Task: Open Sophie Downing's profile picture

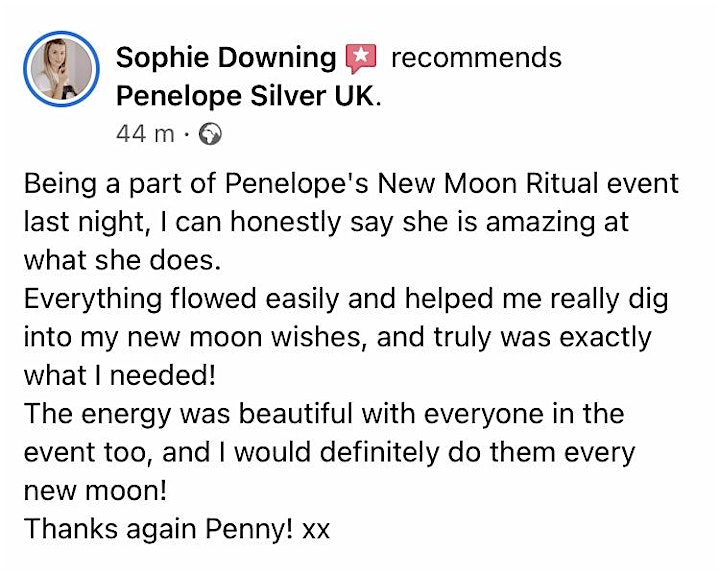Action: tap(62, 69)
